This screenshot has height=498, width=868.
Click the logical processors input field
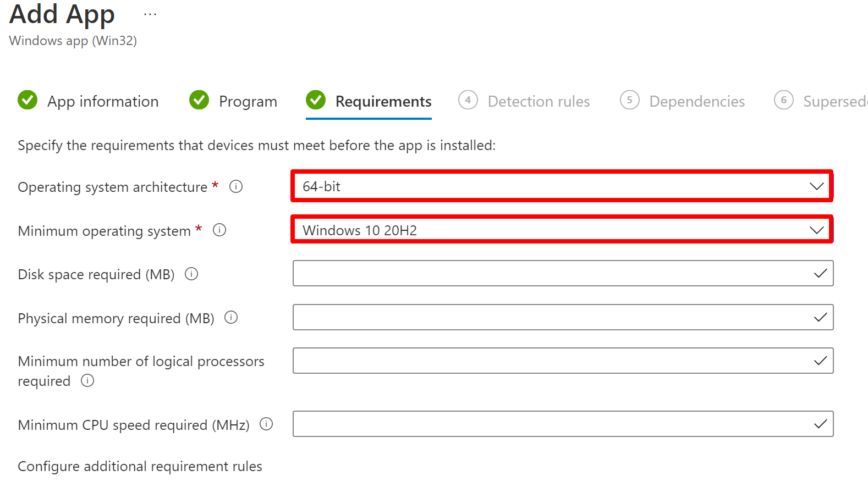pyautogui.click(x=550, y=361)
